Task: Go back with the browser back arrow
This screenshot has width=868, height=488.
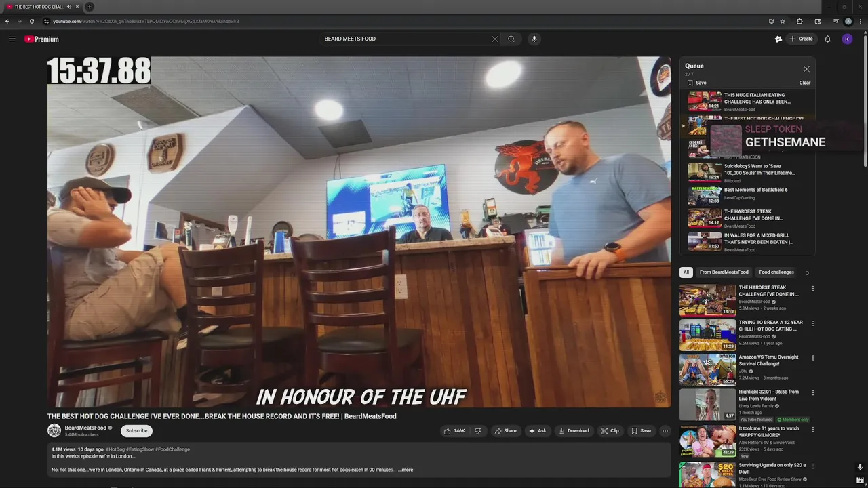Action: (x=7, y=21)
